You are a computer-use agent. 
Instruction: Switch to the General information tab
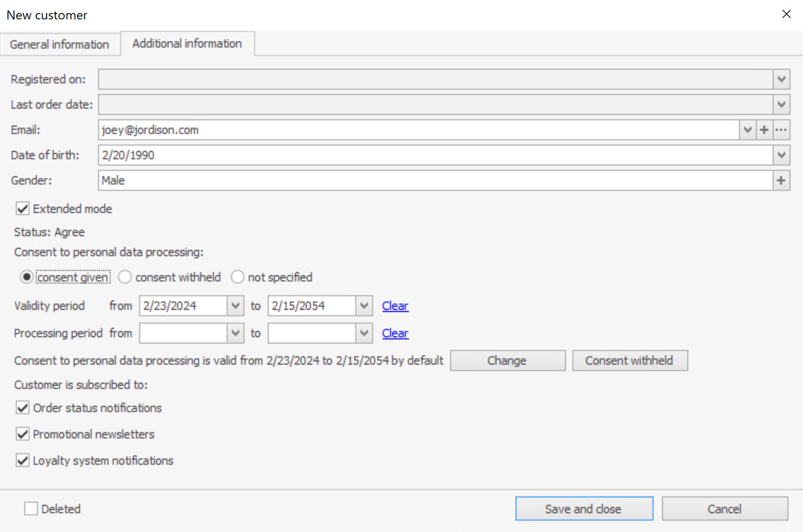(x=59, y=44)
